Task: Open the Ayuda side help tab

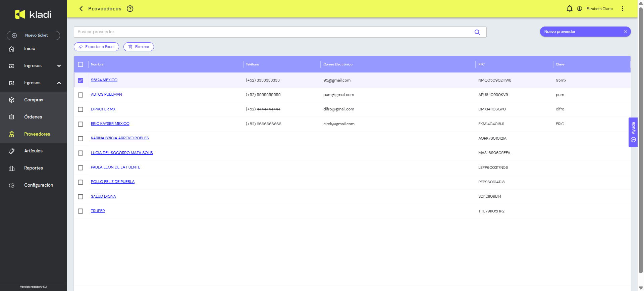Action: pos(633,132)
